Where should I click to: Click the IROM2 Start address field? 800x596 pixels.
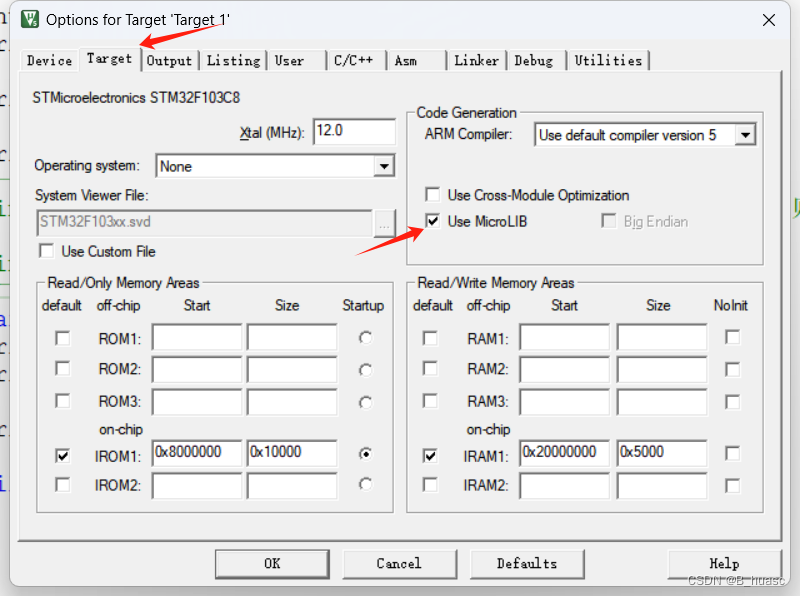[x=197, y=486]
